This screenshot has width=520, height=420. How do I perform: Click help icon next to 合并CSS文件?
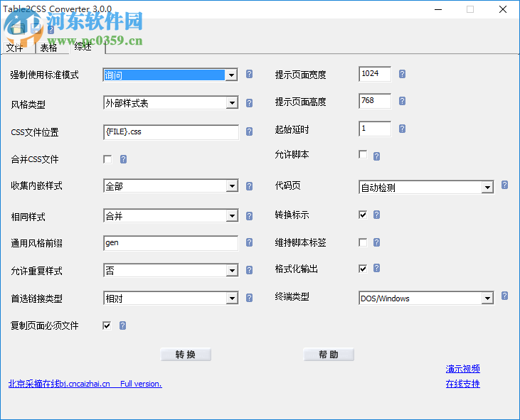(123, 159)
